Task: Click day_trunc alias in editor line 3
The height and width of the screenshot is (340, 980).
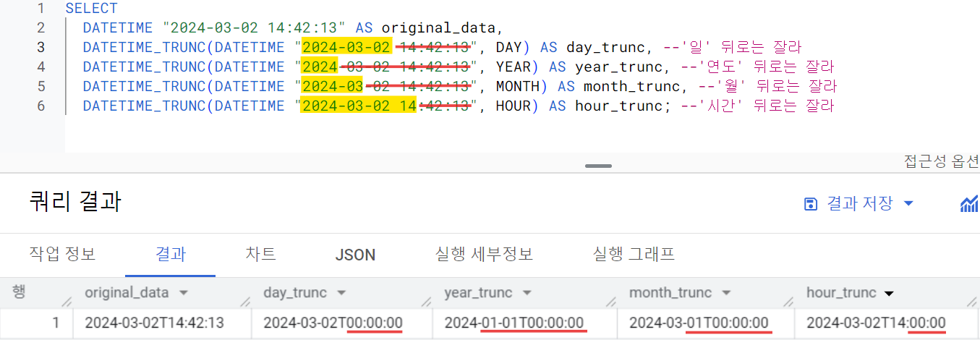Action: click(605, 48)
